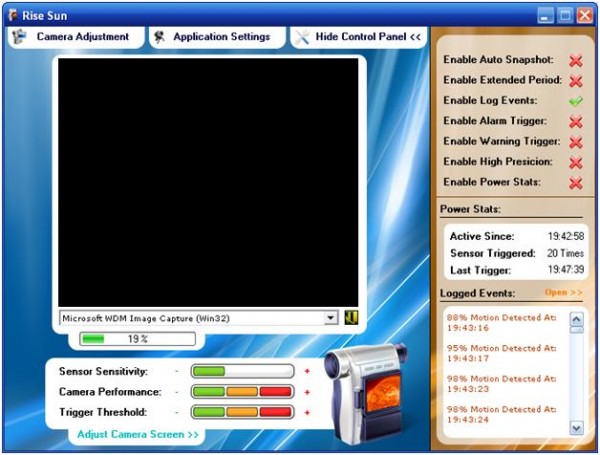Click the Active Since time 19:42:58
Image resolution: width=600 pixels, height=455 pixels.
566,236
